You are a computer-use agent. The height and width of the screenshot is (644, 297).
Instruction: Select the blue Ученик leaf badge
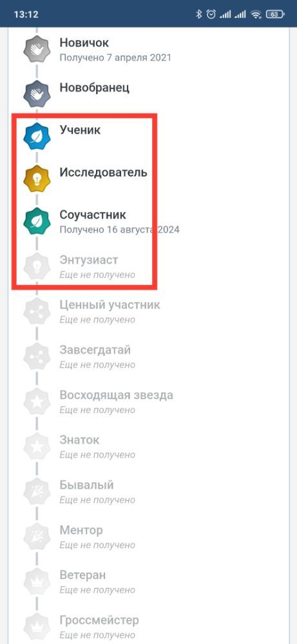[37, 136]
